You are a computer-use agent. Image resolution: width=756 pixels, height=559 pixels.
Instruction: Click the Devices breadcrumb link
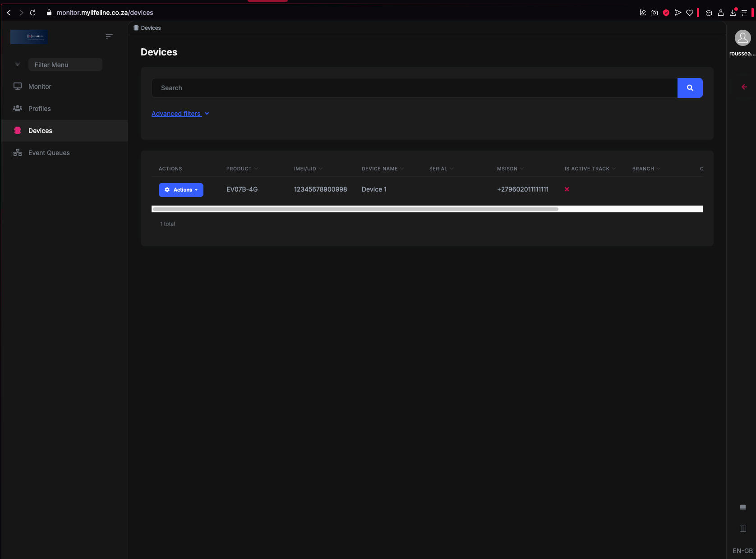(x=151, y=28)
